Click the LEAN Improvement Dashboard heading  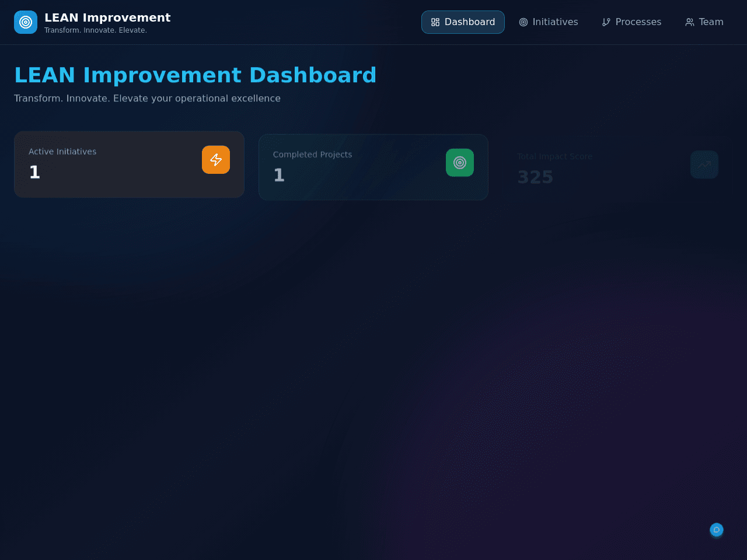click(x=196, y=75)
